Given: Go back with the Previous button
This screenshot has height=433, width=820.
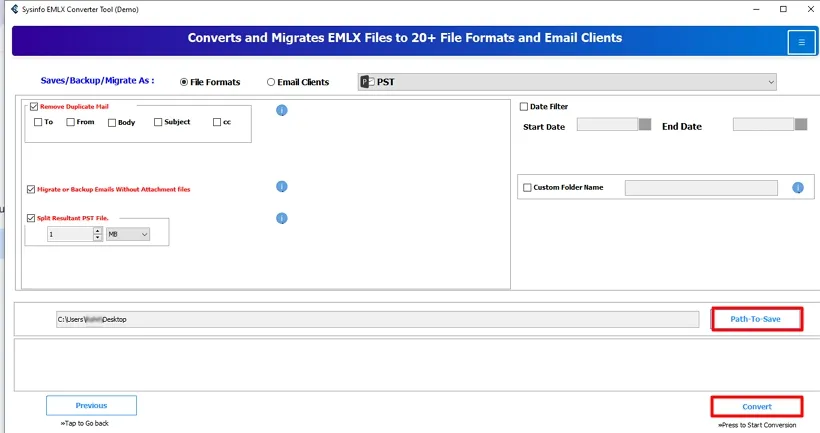Looking at the screenshot, I should [x=92, y=405].
